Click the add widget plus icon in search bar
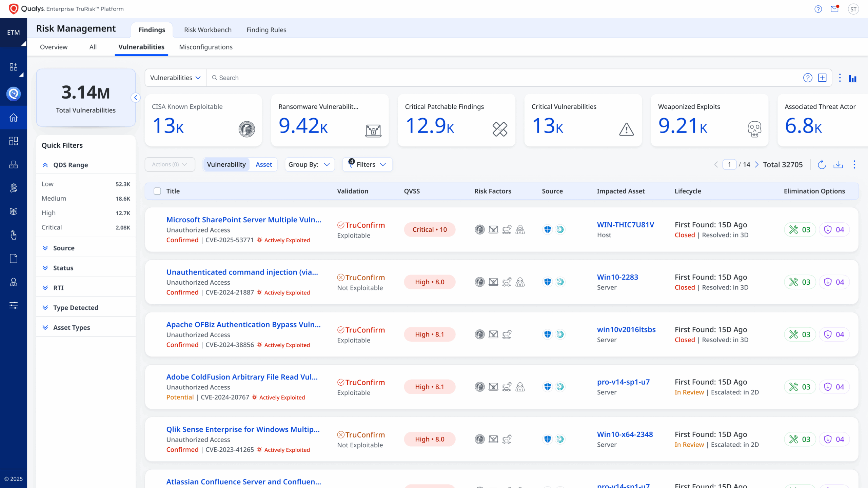The width and height of the screenshot is (868, 488). [822, 78]
